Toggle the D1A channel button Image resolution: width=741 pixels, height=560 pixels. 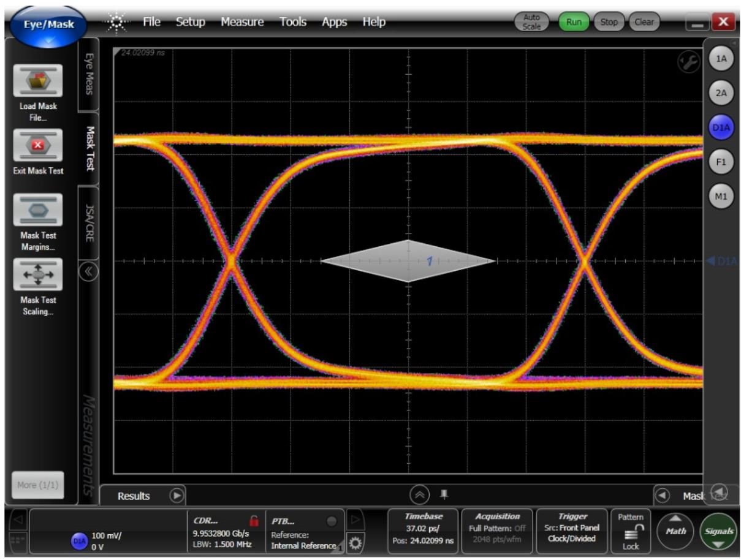(721, 127)
